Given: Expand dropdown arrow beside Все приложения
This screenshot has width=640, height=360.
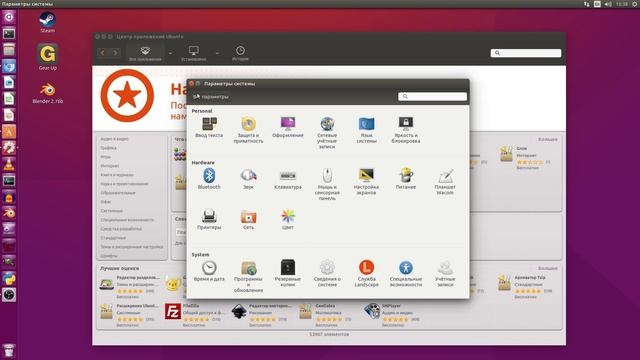Looking at the screenshot, I should (x=170, y=53).
